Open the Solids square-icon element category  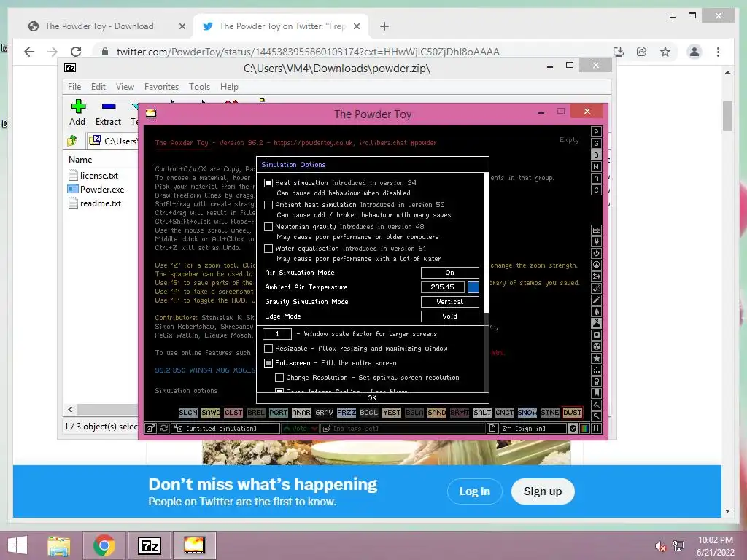pos(596,335)
